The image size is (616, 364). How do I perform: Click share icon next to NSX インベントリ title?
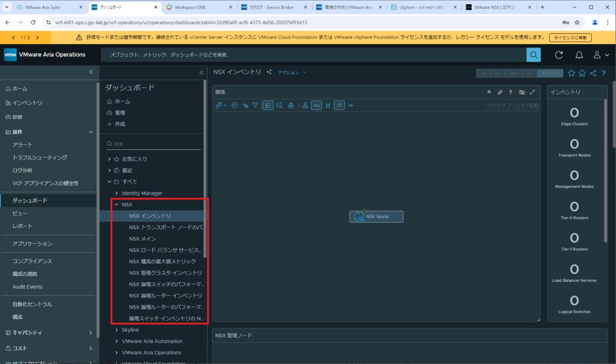pos(269,72)
